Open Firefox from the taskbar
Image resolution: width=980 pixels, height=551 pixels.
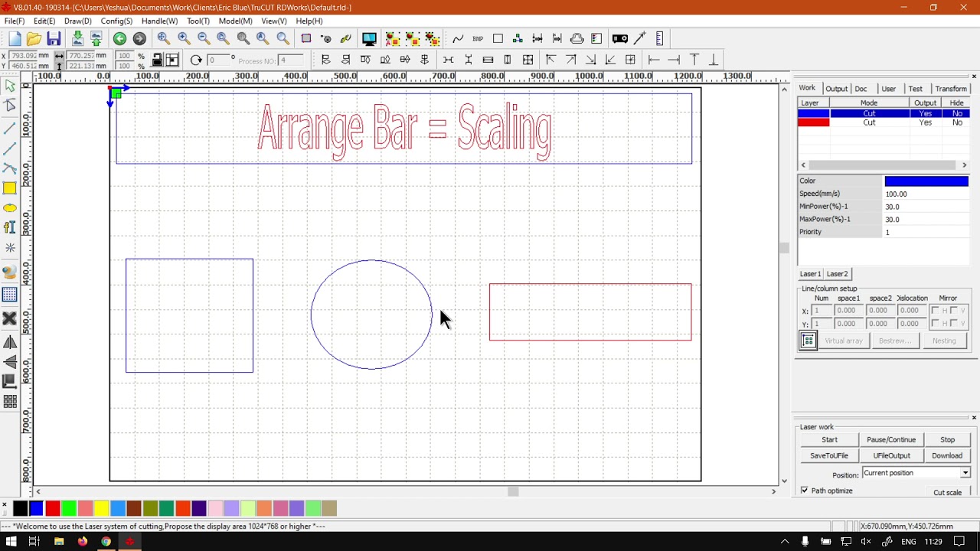point(83,542)
